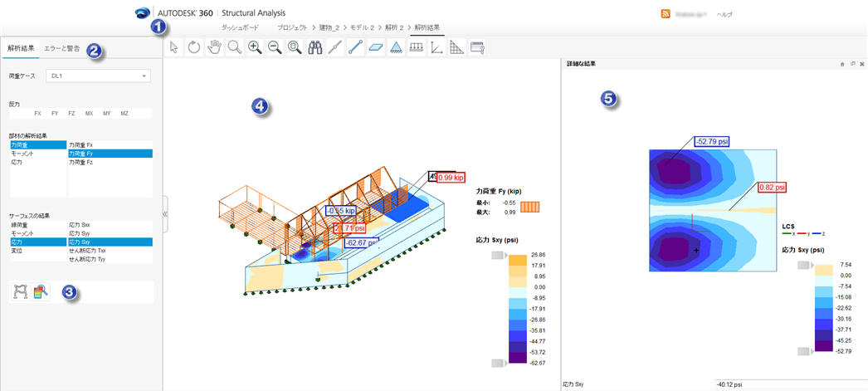Toggle the FX reaction option
Image resolution: width=868 pixels, height=391 pixels.
[37, 113]
